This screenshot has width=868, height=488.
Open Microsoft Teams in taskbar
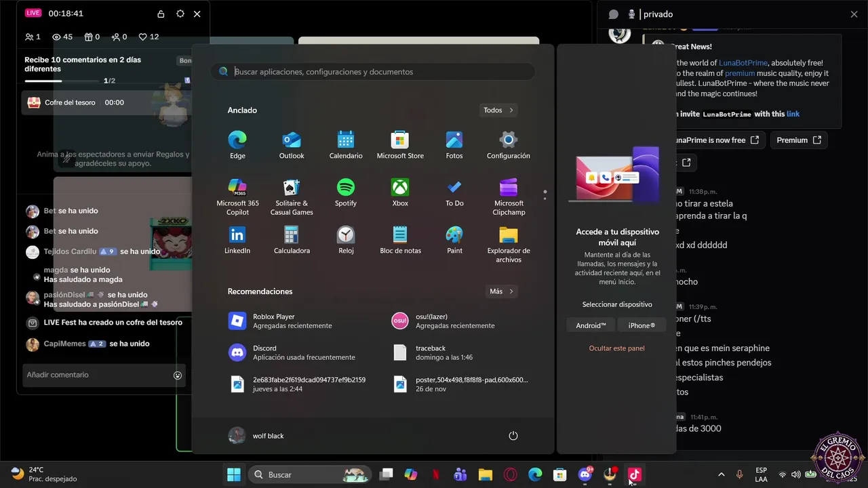click(x=460, y=474)
